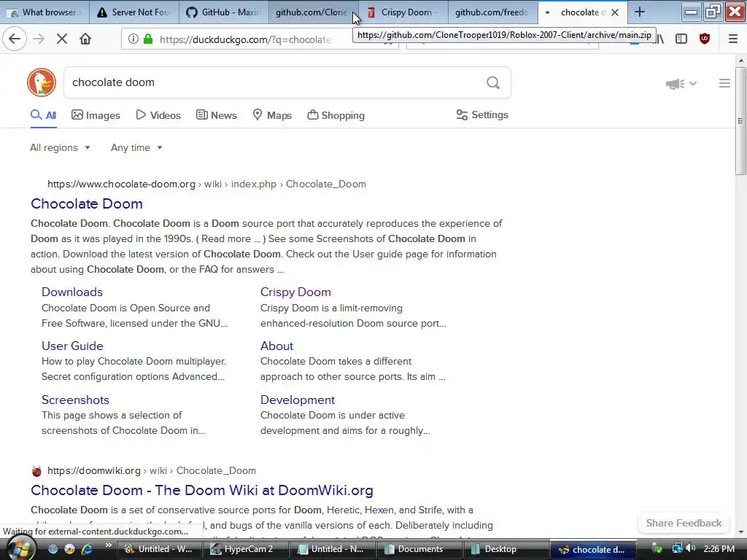Image resolution: width=747 pixels, height=560 pixels.
Task: Open the Chocolate Doom result title
Action: click(87, 204)
